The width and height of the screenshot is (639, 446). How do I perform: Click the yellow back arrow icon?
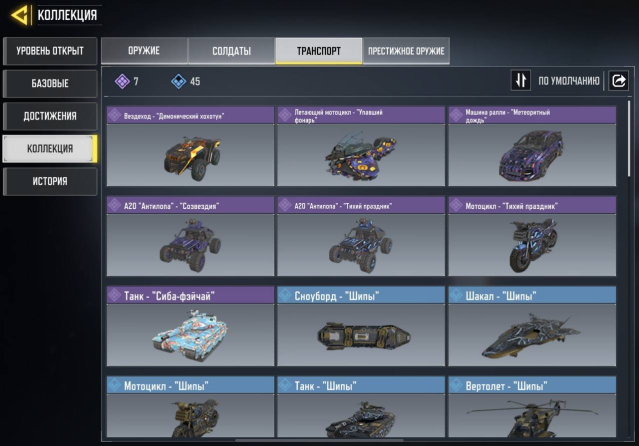point(20,15)
